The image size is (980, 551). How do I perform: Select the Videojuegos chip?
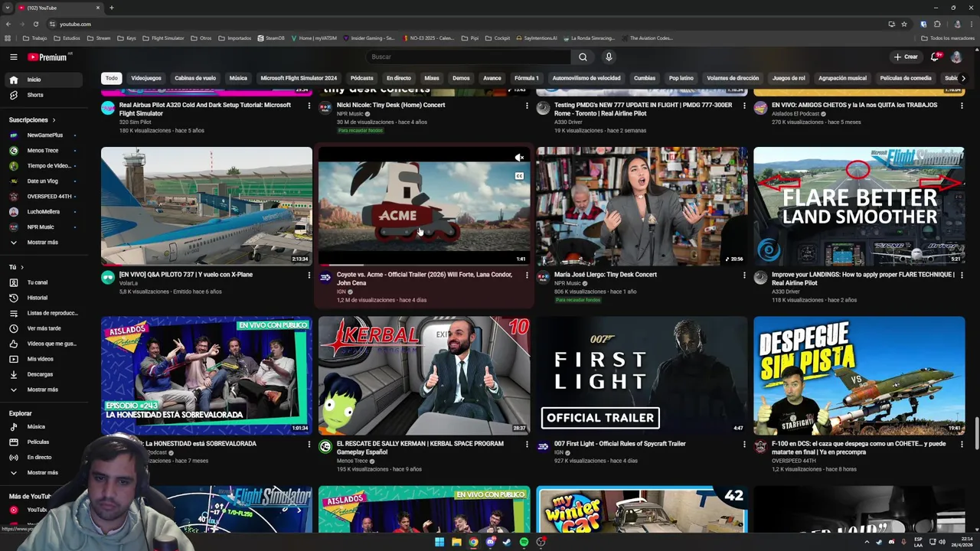click(x=146, y=78)
